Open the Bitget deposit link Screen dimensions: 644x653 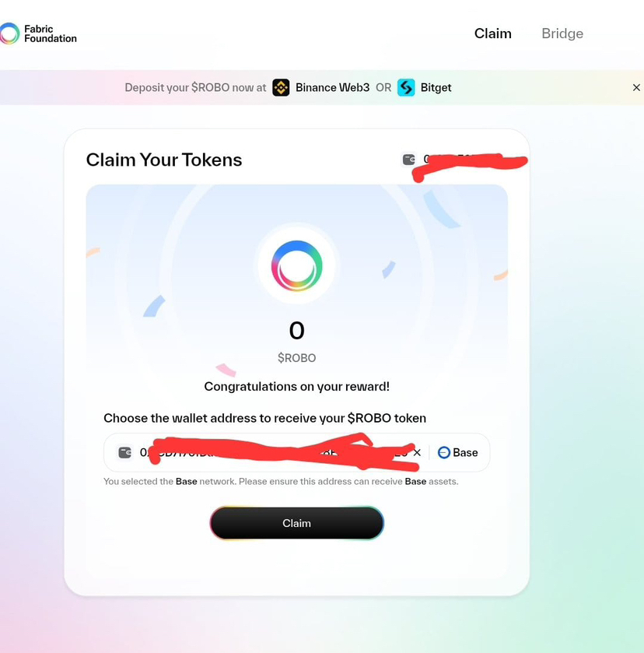(436, 87)
